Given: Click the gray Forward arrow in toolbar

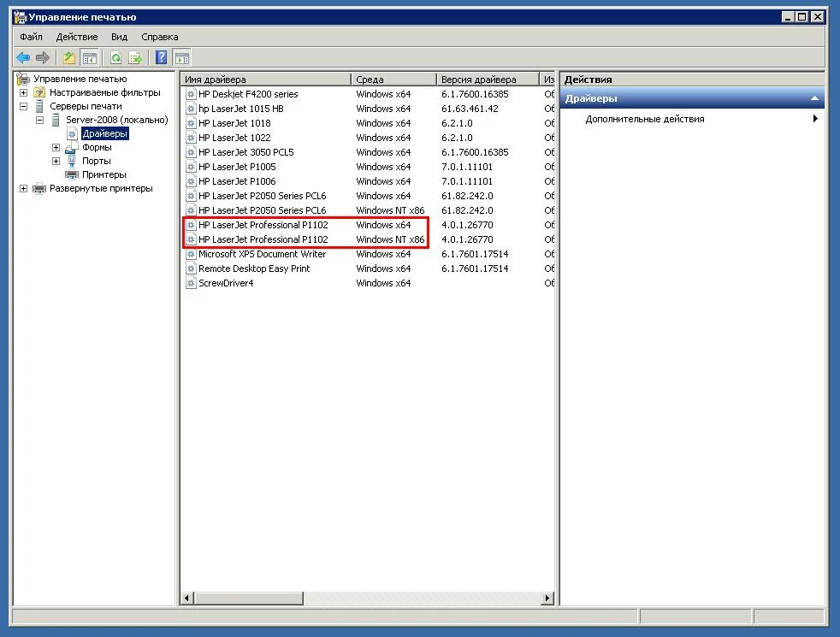Looking at the screenshot, I should tap(42, 57).
